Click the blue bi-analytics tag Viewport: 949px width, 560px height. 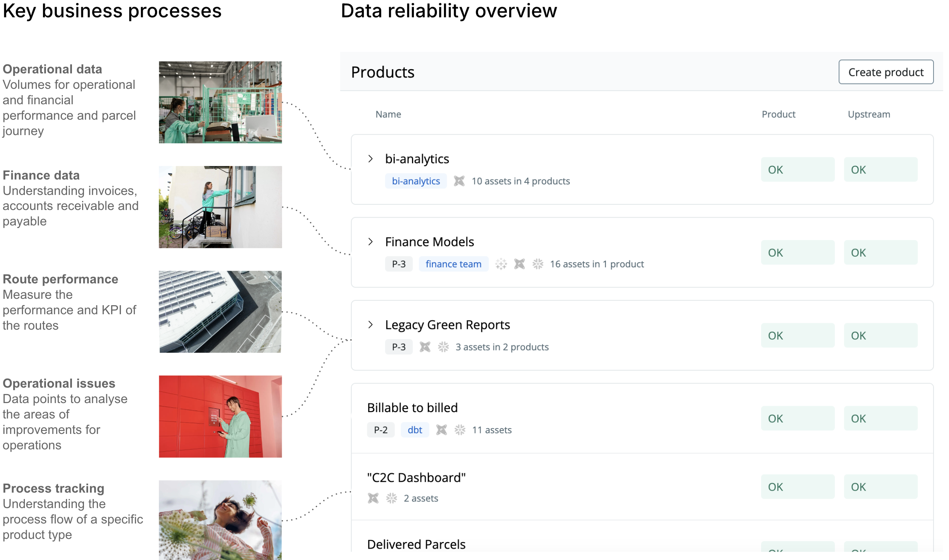pos(416,181)
